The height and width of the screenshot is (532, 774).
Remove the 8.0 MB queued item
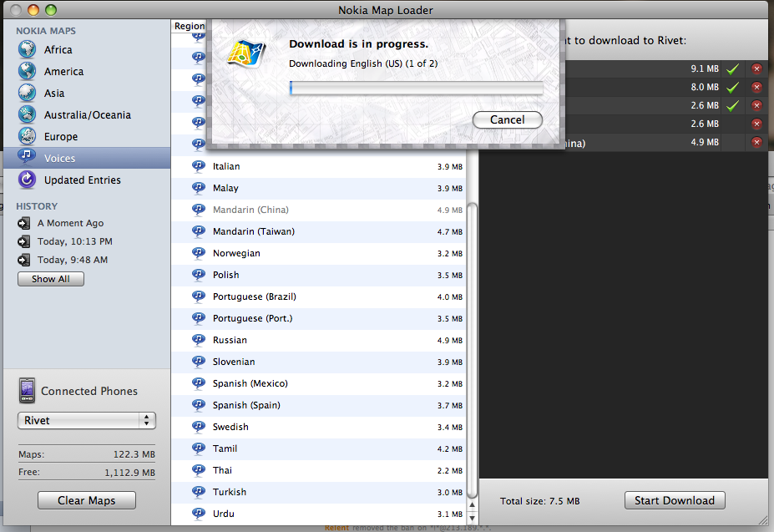point(756,87)
